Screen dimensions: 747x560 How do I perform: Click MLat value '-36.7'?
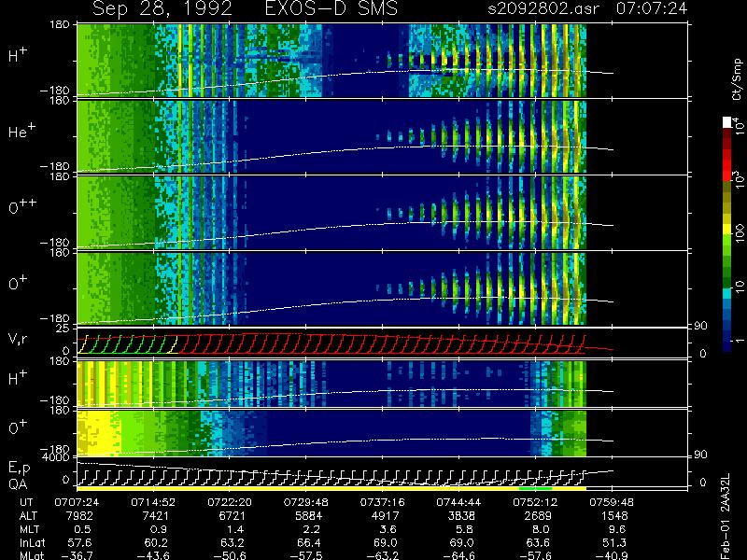pyautogui.click(x=77, y=555)
